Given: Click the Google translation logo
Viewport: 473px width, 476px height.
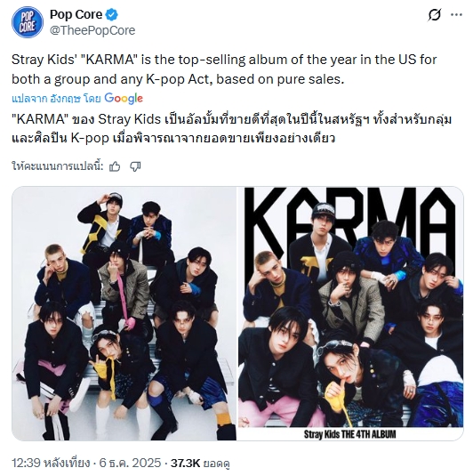Looking at the screenshot, I should [x=124, y=99].
